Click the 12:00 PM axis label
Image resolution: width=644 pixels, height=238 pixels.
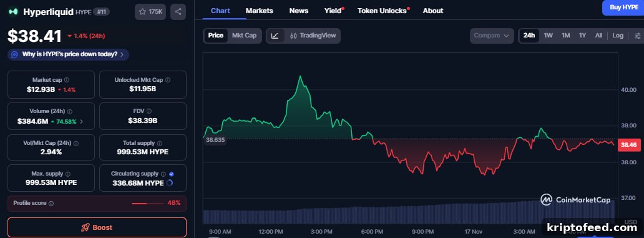pos(271,232)
